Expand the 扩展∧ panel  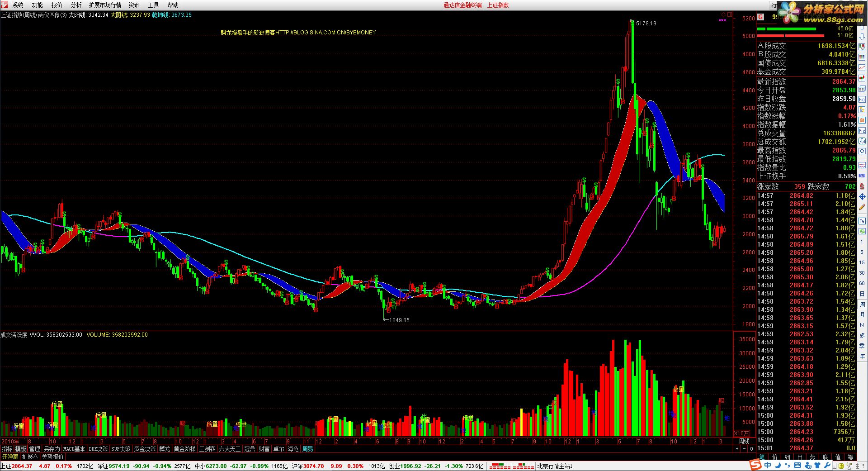(29, 457)
